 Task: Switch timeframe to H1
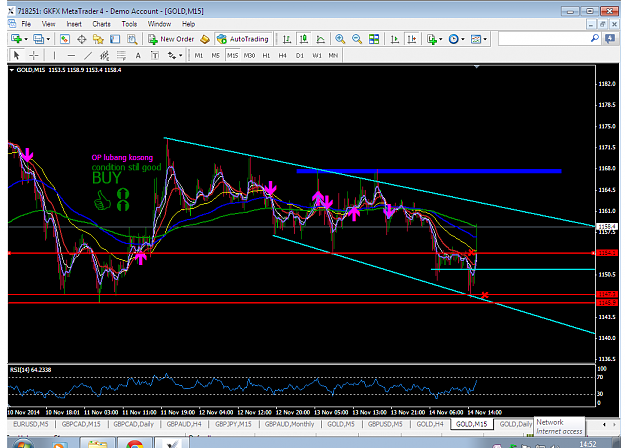pyautogui.click(x=266, y=55)
